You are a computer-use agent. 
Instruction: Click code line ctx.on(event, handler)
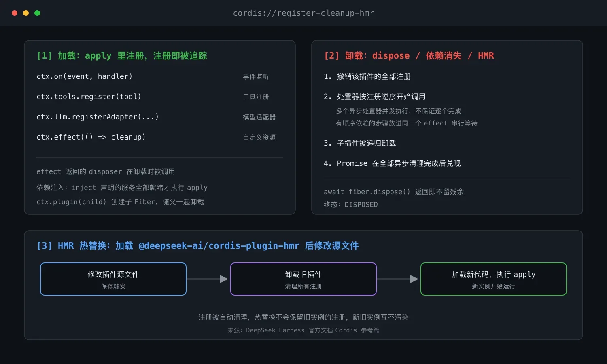coord(84,76)
